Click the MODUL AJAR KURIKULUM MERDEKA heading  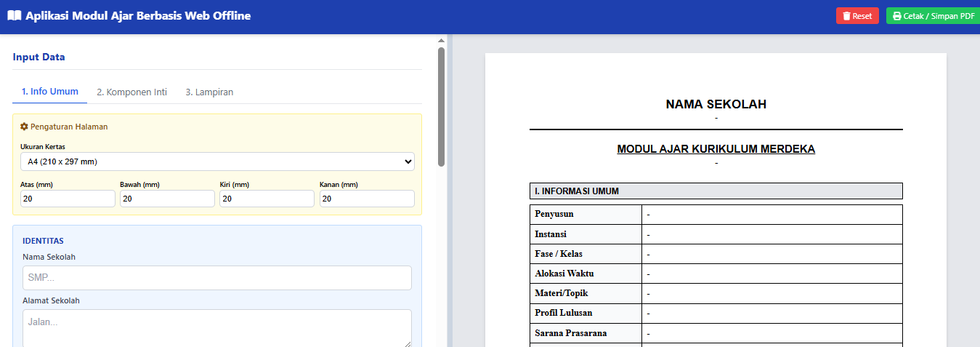tap(716, 149)
